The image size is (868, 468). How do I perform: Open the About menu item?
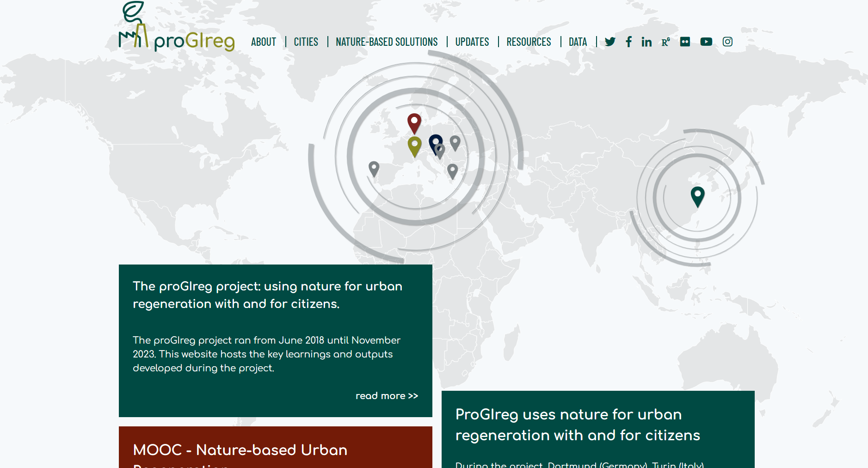[263, 42]
